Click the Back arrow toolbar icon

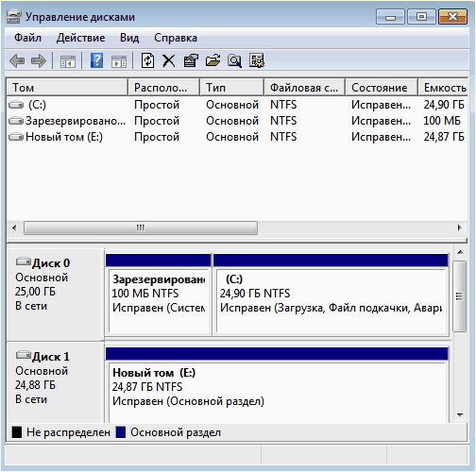point(17,60)
